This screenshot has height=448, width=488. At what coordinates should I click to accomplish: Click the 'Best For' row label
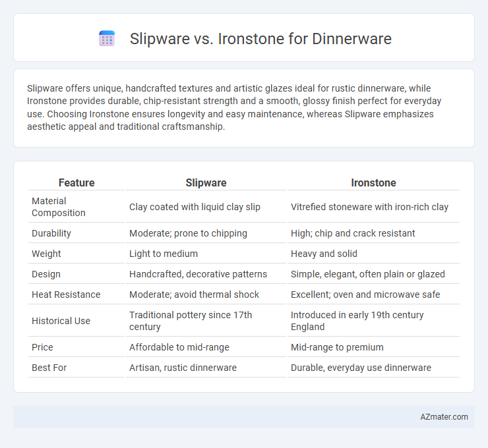pyautogui.click(x=49, y=368)
